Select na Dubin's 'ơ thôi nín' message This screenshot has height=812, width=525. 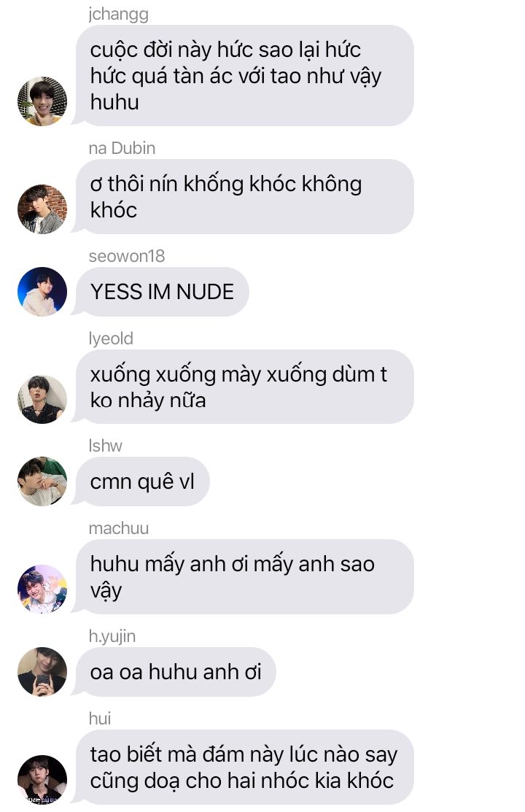click(244, 197)
